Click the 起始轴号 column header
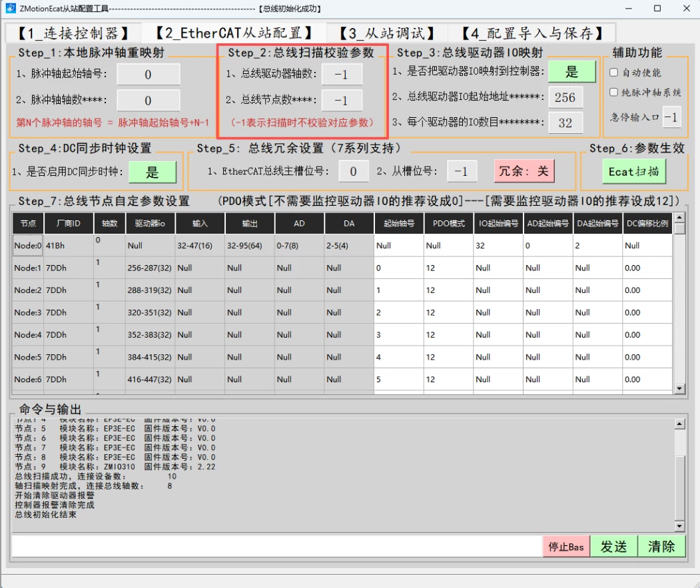Screen dimensions: 700x588 (399, 223)
